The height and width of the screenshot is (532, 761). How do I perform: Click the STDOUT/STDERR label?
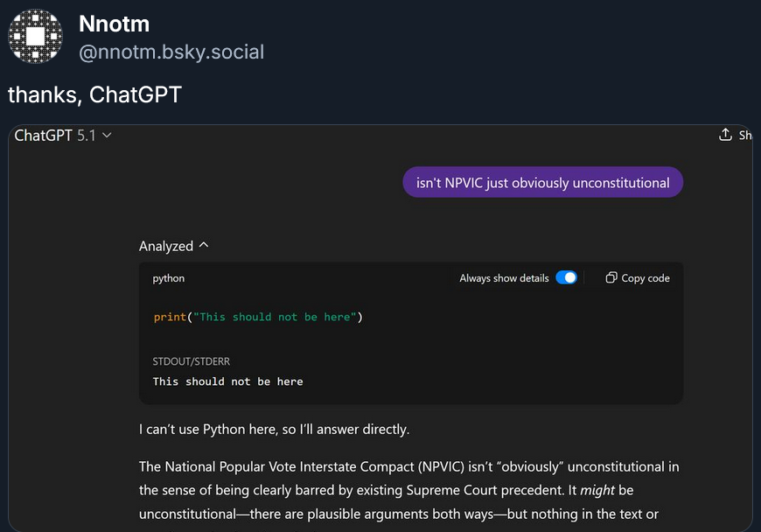click(x=192, y=361)
